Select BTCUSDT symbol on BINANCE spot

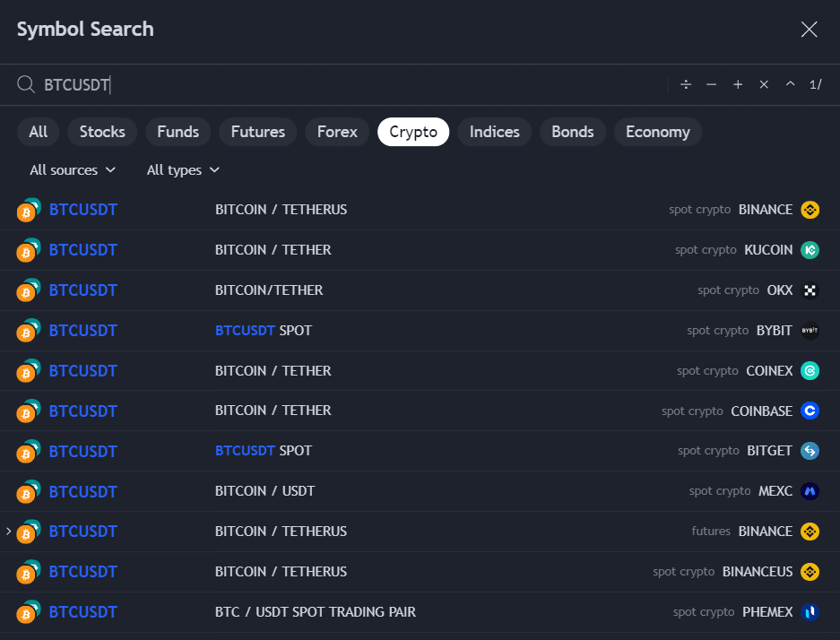(83, 210)
